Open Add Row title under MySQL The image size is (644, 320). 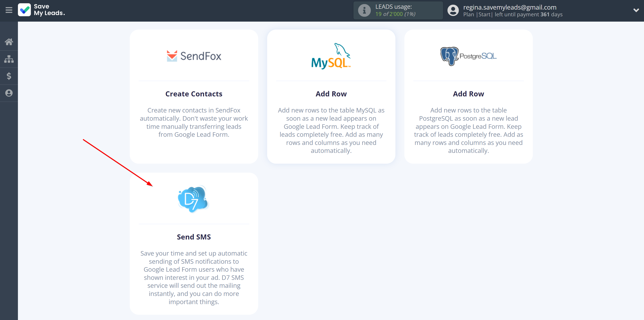[x=331, y=94]
